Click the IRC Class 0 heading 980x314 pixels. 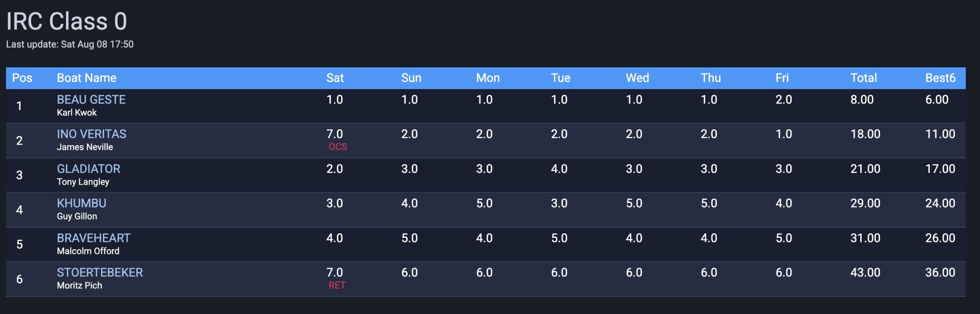point(67,21)
